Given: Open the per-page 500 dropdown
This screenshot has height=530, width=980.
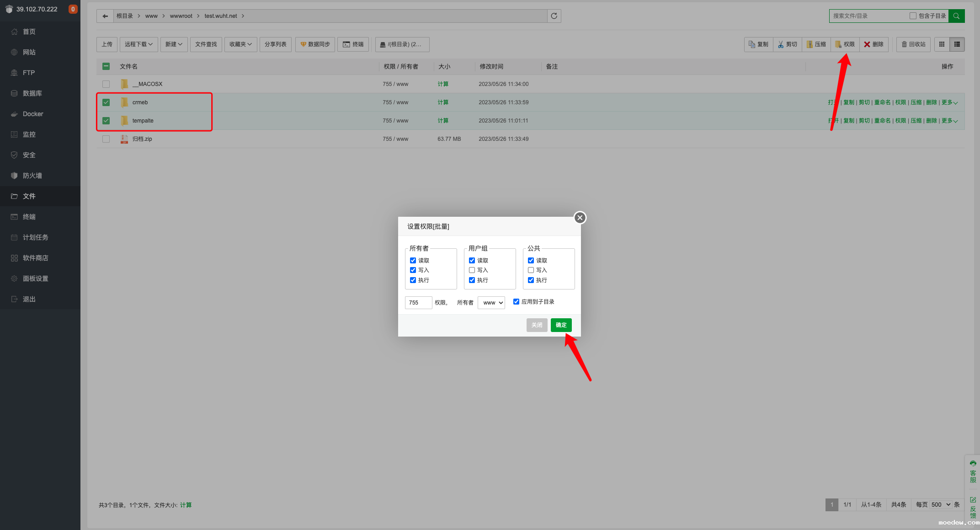Looking at the screenshot, I should [x=941, y=505].
